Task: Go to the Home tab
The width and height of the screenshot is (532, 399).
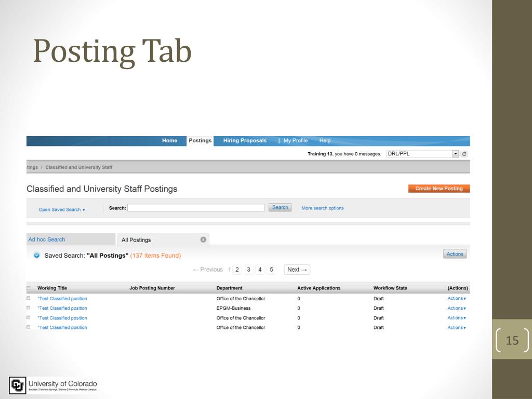Action: (x=169, y=141)
